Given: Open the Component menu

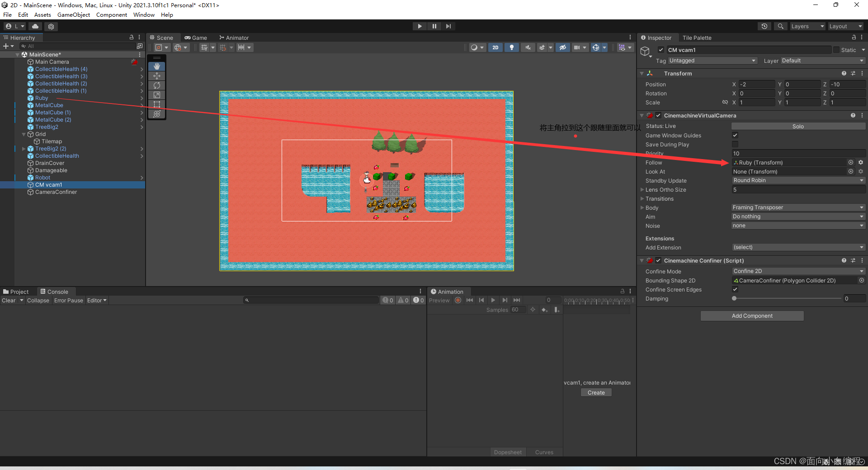Looking at the screenshot, I should (x=112, y=15).
